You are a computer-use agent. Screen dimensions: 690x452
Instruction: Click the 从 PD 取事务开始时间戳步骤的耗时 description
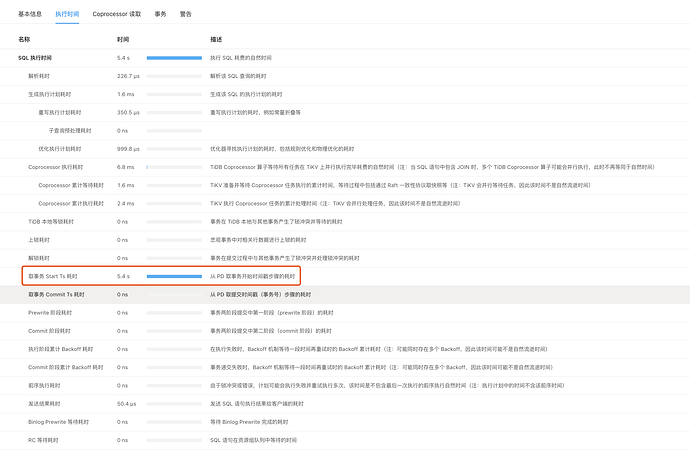click(253, 276)
